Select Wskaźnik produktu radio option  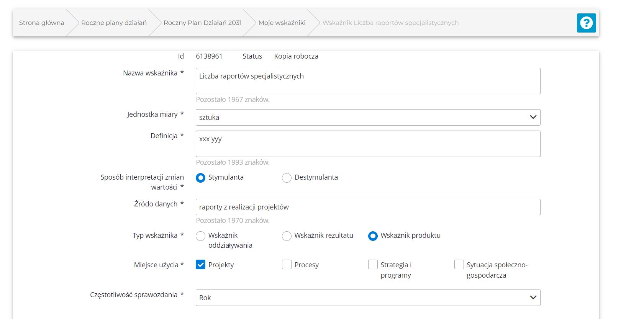coord(373,236)
